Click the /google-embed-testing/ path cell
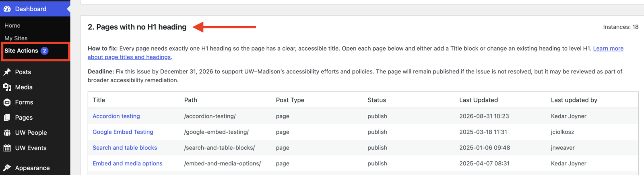 coord(217,132)
